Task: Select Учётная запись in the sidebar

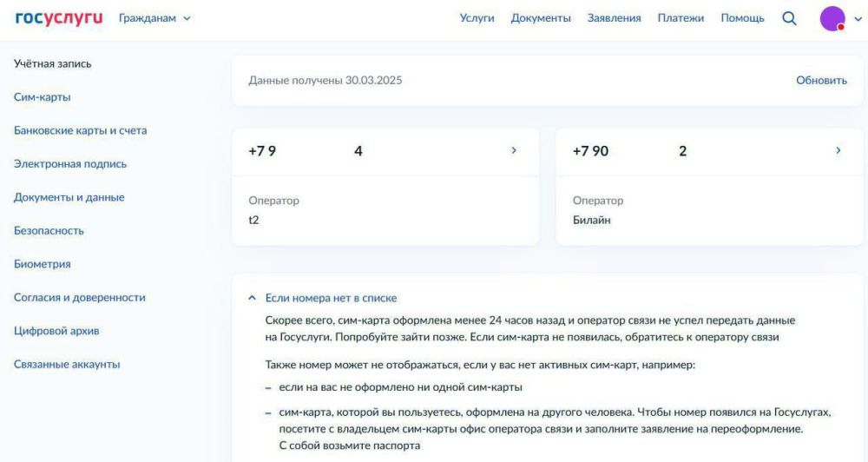Action: click(x=53, y=63)
